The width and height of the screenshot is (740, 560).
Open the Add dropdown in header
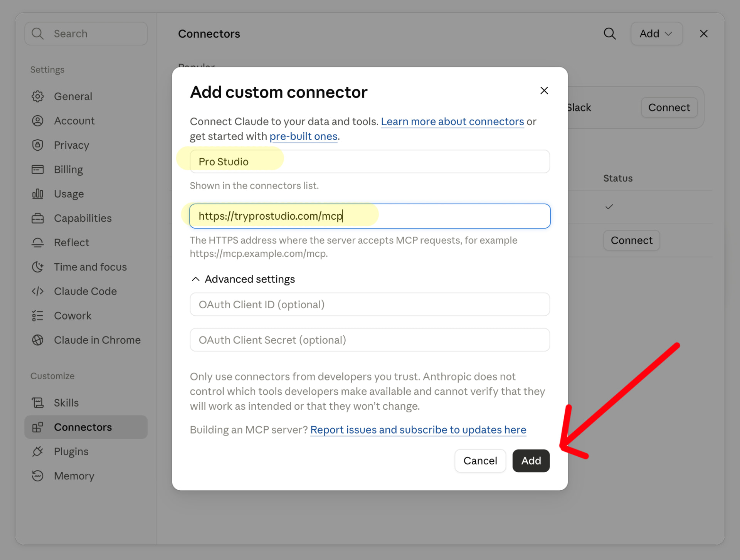coord(656,34)
